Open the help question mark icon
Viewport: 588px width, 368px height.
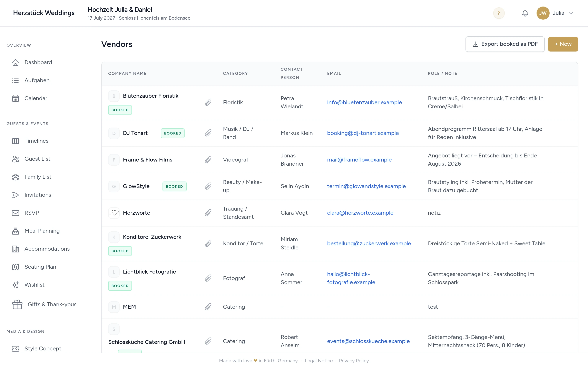click(x=499, y=13)
